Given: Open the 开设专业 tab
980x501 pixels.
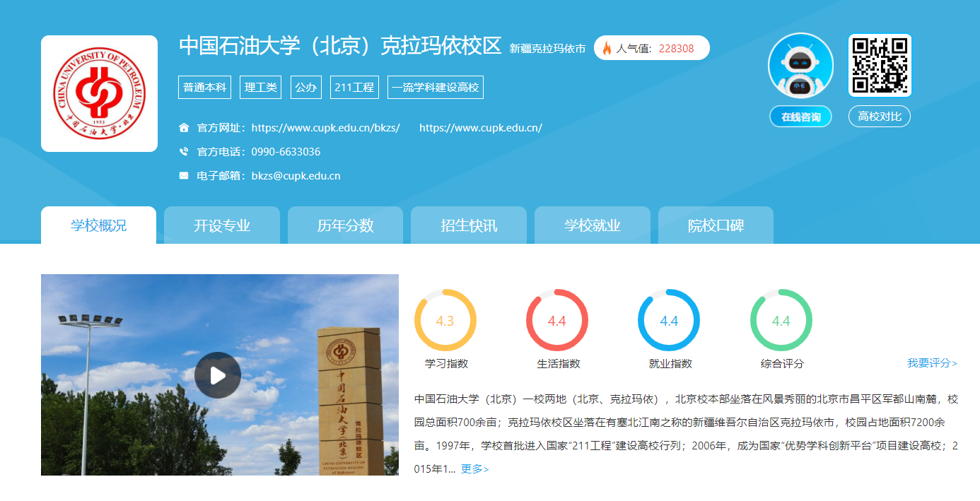Looking at the screenshot, I should pos(222,226).
